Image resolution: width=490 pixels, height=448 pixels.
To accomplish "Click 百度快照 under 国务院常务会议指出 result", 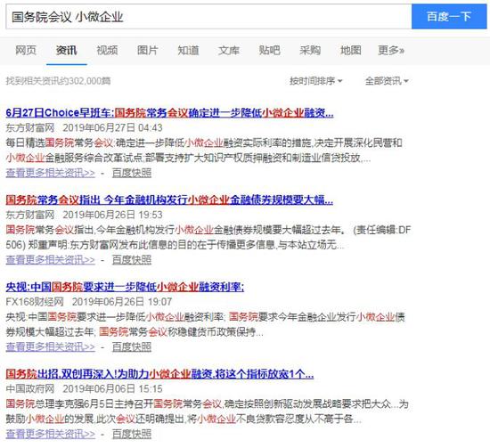I will (132, 259).
